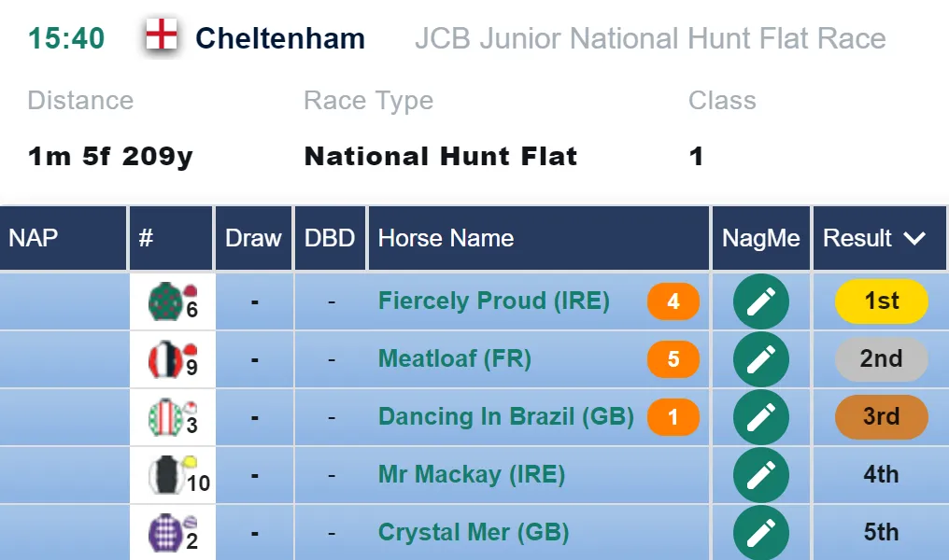Click NagMe pencil icon for Fiercely Proud

pyautogui.click(x=760, y=301)
